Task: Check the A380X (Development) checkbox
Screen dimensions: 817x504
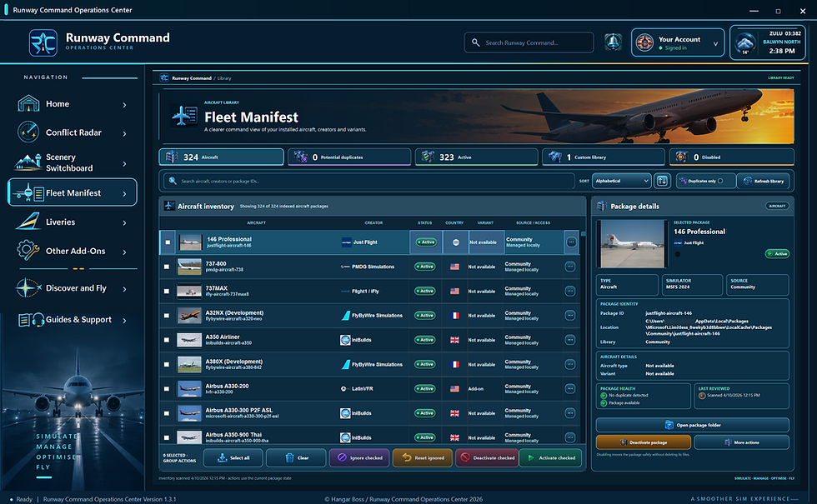Action: point(167,365)
